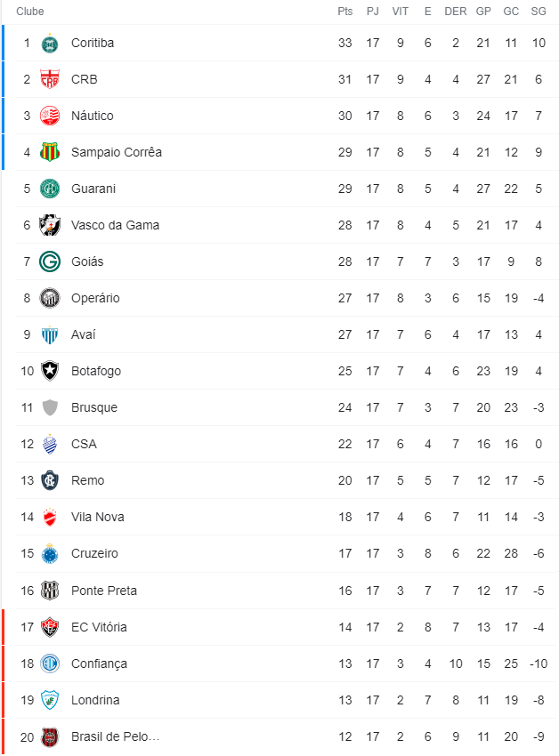Click the Botafogo star crest icon
Screen dimensions: 559x756
point(50,371)
